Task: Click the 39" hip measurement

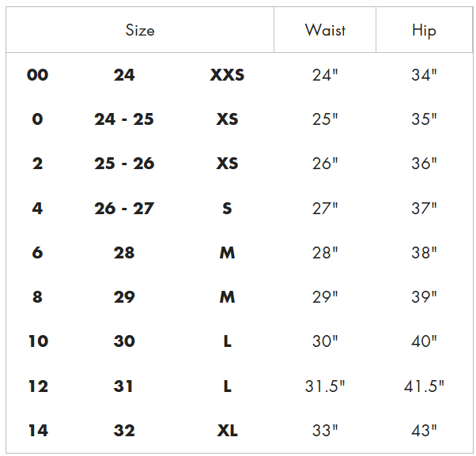Action: (x=424, y=296)
